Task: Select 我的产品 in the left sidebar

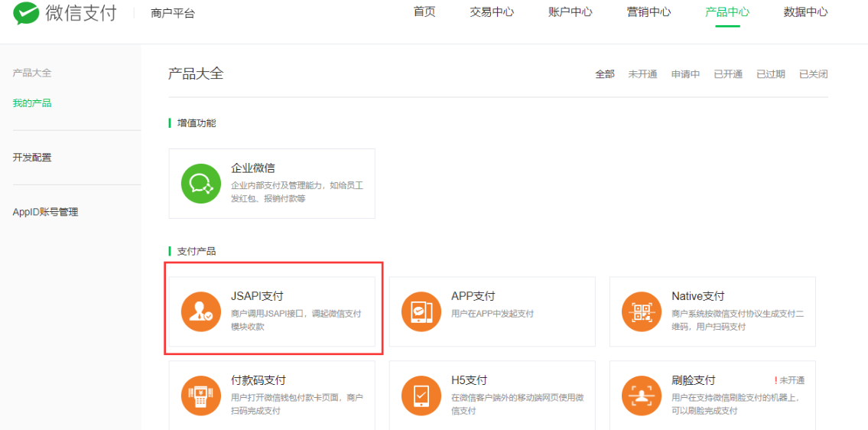Action: click(32, 103)
